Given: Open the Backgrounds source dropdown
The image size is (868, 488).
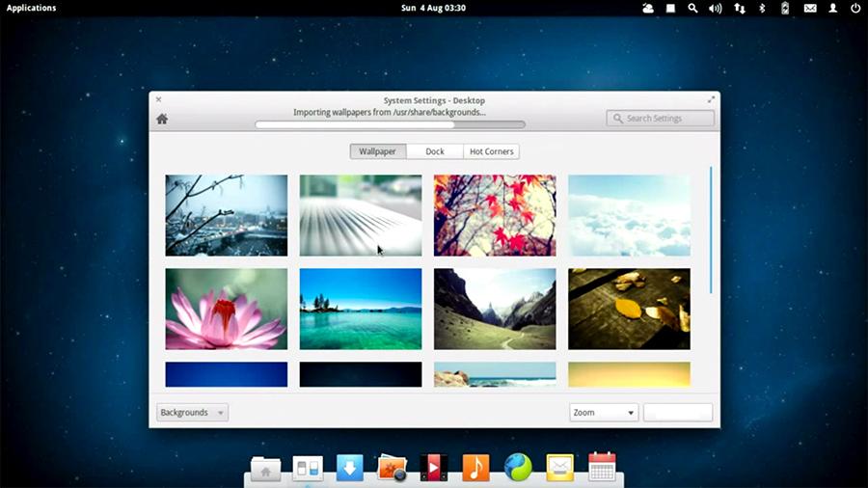Looking at the screenshot, I should [x=192, y=413].
